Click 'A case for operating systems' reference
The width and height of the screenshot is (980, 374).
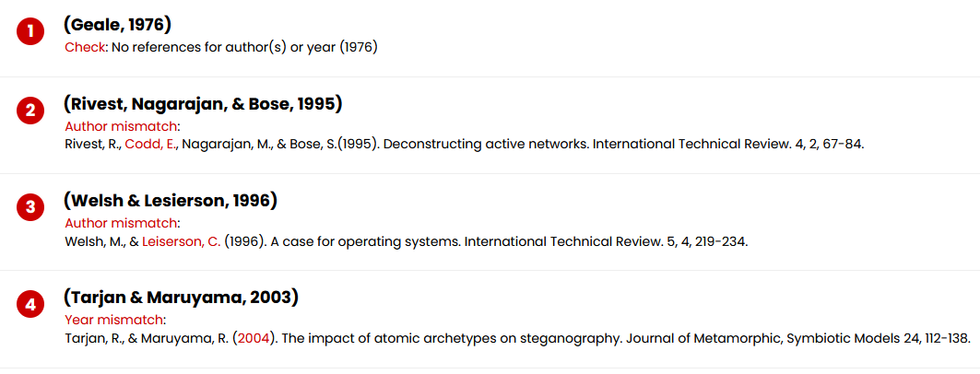point(368,241)
